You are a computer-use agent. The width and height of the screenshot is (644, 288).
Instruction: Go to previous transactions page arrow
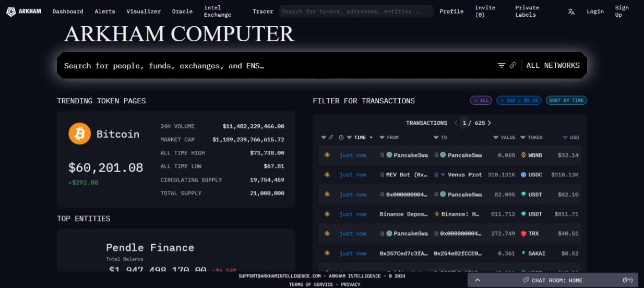click(x=456, y=123)
